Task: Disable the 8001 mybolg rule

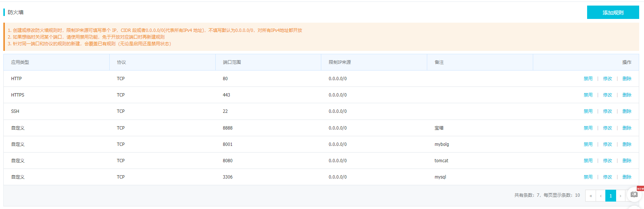Action: coord(588,144)
